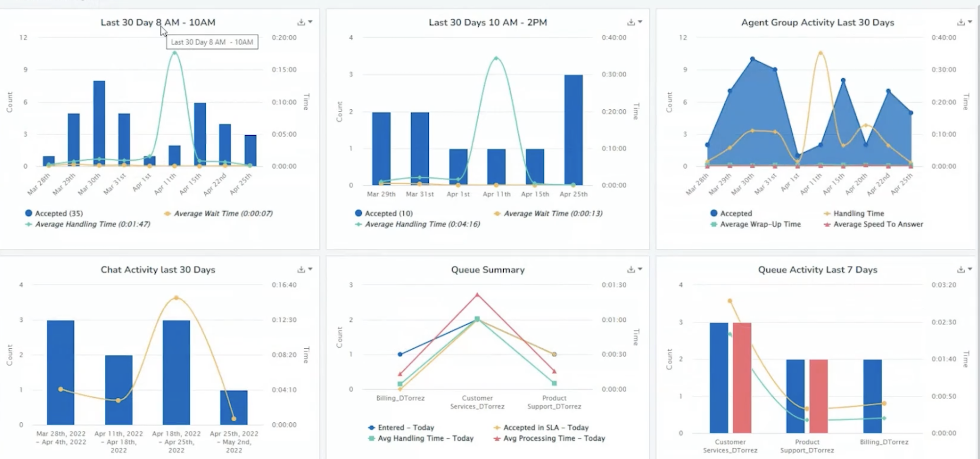
Task: Click the Mar 30th bar in 8 AM - 10AM chart
Action: [x=99, y=123]
